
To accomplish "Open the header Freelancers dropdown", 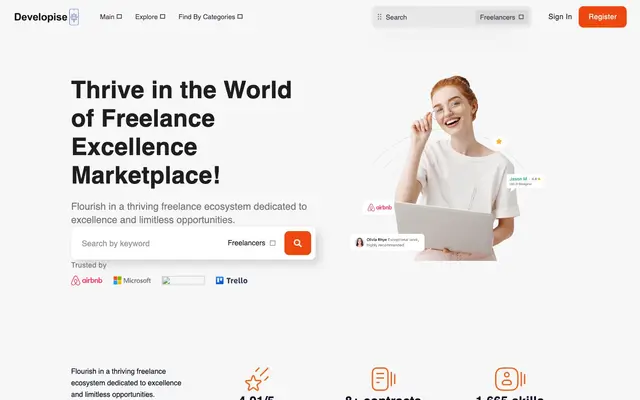I will (502, 17).
